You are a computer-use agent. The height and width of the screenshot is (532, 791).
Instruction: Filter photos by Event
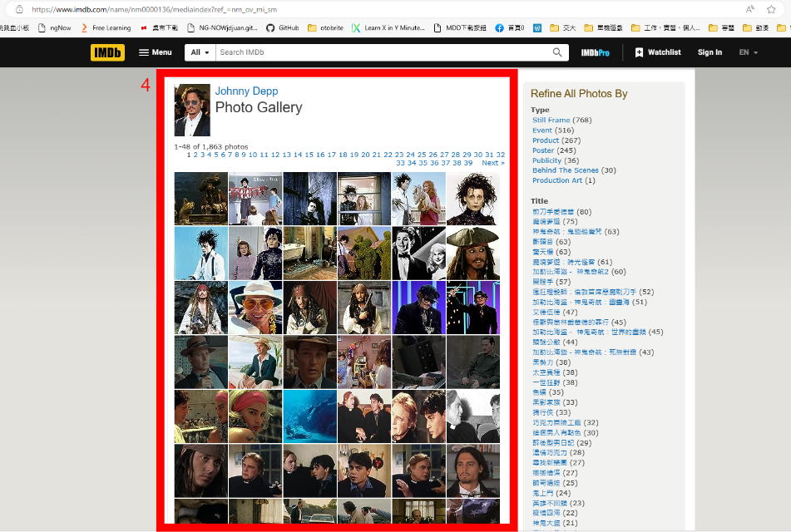[542, 131]
